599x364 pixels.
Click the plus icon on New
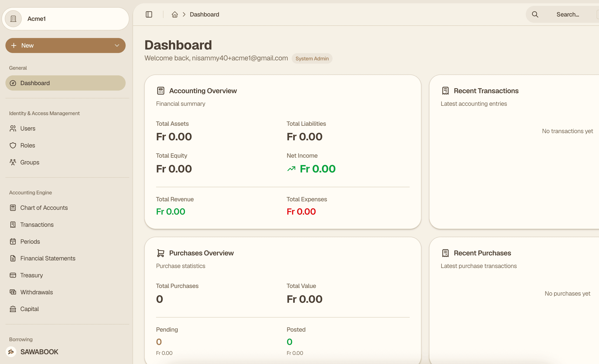click(14, 45)
